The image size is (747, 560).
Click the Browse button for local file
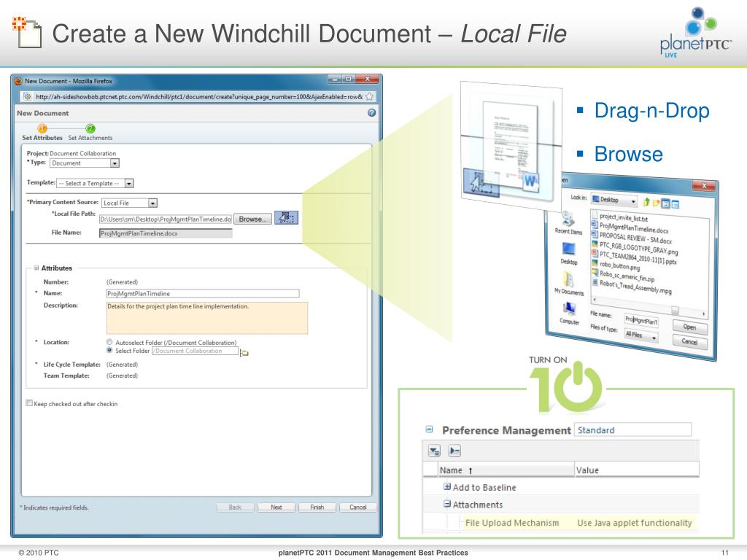pyautogui.click(x=252, y=219)
